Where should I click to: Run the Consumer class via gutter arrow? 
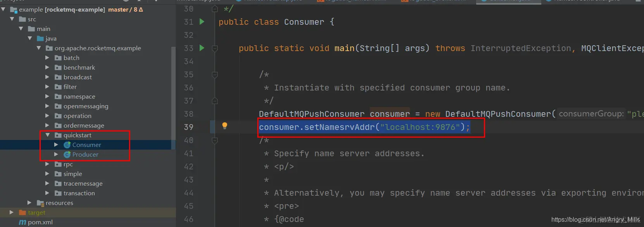202,22
